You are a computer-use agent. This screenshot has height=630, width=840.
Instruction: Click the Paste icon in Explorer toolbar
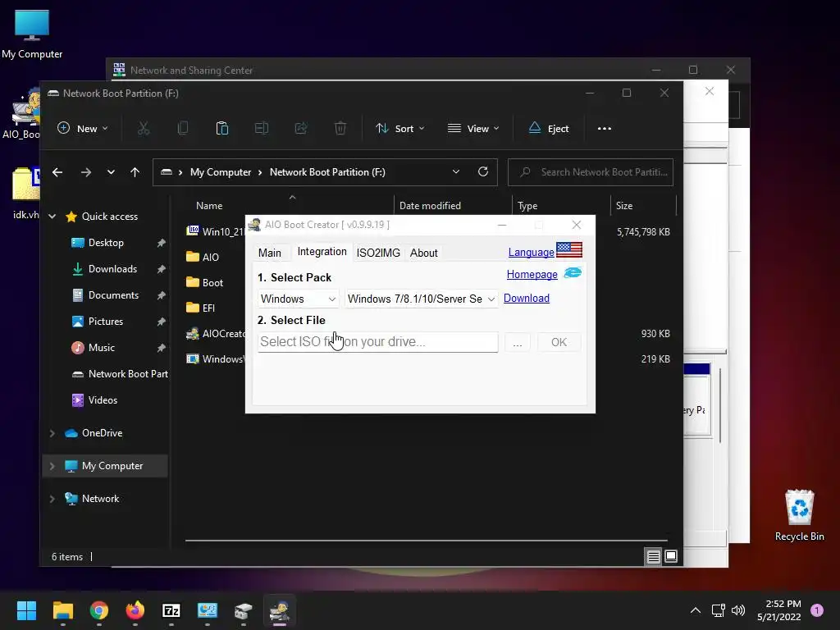pyautogui.click(x=221, y=129)
